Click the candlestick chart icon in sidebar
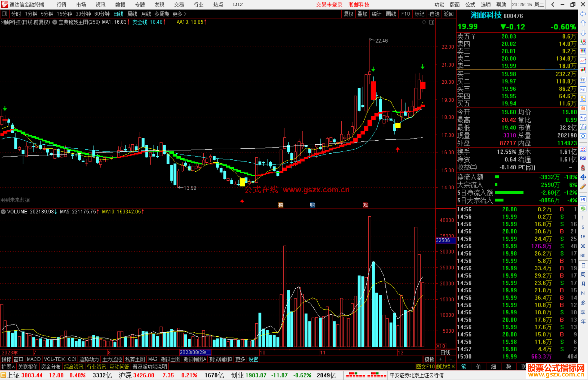588x380 pixels. click(583, 70)
